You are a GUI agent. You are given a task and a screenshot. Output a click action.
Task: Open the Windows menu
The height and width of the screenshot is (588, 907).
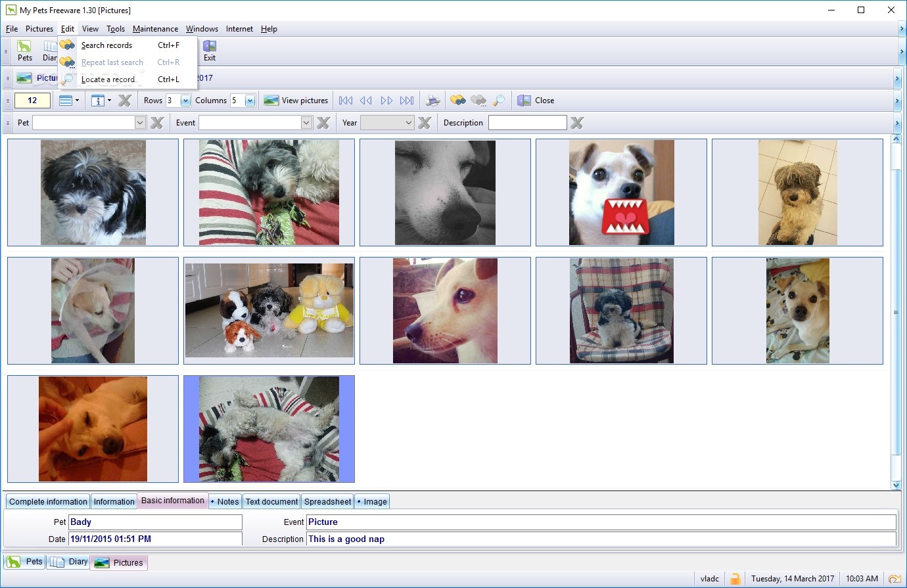pyautogui.click(x=202, y=29)
